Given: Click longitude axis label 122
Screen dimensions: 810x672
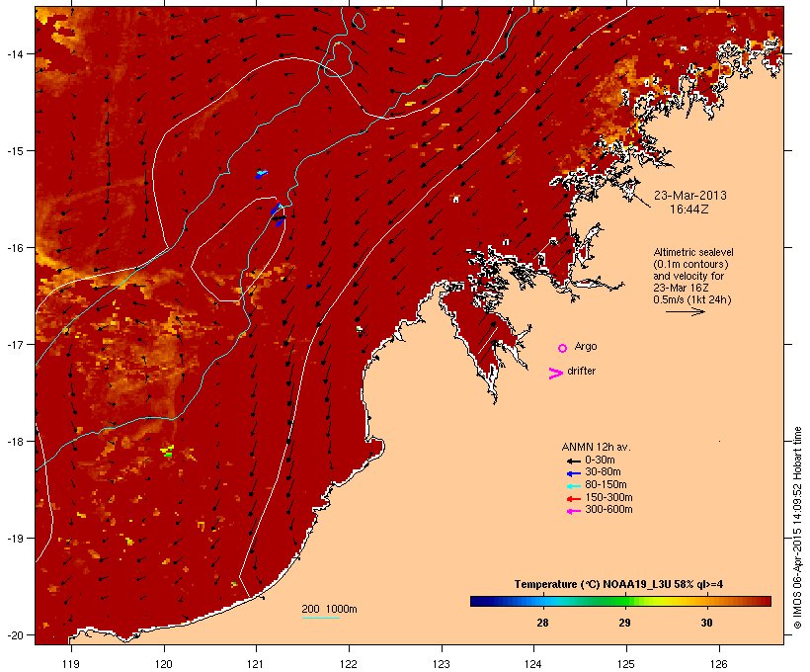Looking at the screenshot, I should (349, 664).
